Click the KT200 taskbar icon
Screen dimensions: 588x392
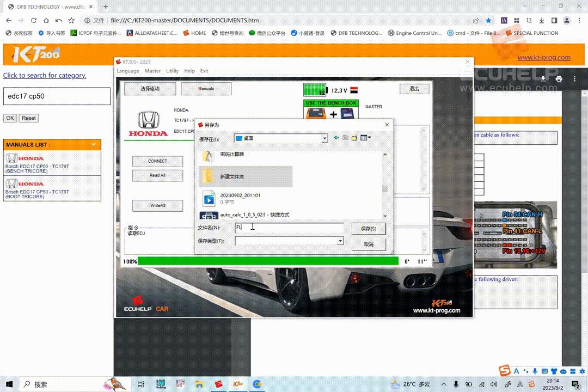(x=237, y=384)
